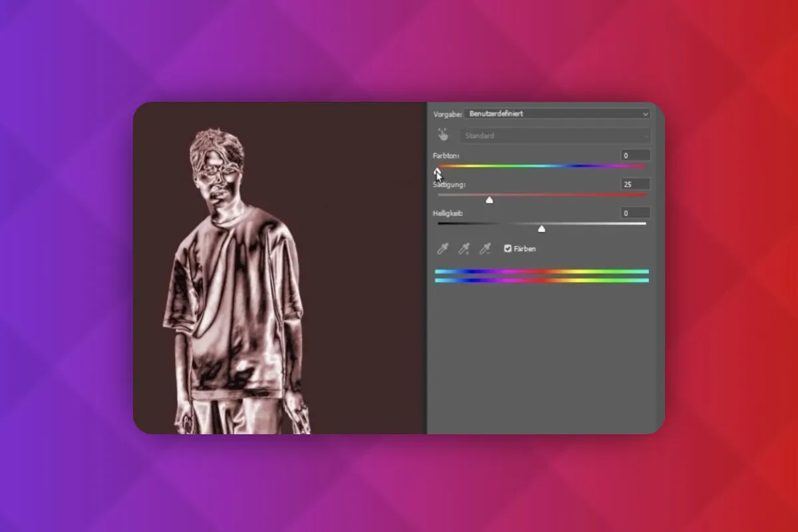This screenshot has width=798, height=532.
Task: Click the Vorgabe label
Action: pos(448,114)
